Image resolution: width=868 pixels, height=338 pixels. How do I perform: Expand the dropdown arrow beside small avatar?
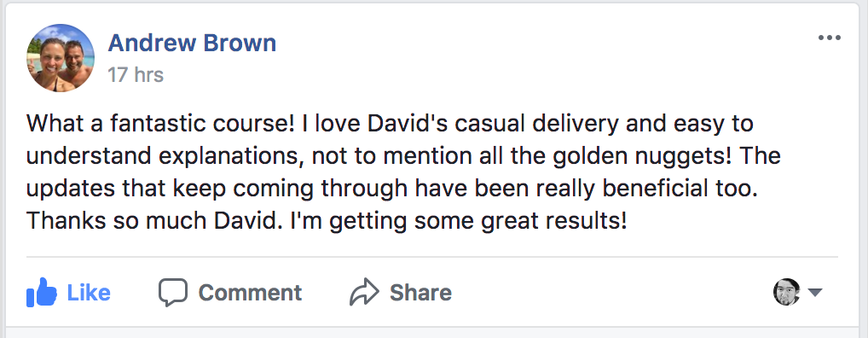[815, 293]
